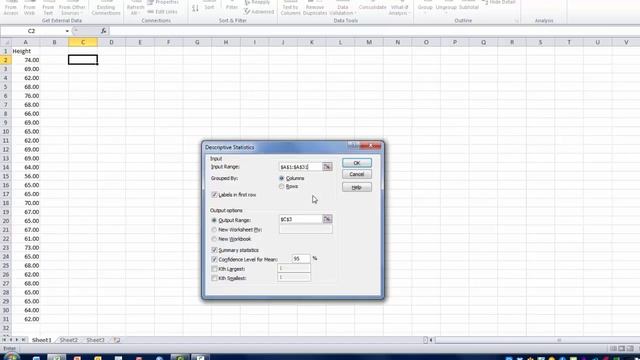Click the Confidence Level 95 percent field
Screen dimensions: 640x360
(x=301, y=259)
